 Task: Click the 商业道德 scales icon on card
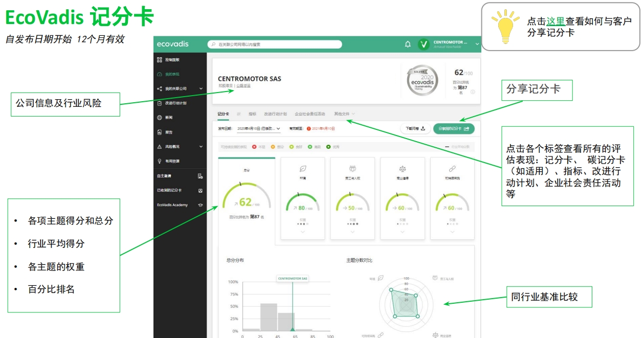(x=402, y=168)
